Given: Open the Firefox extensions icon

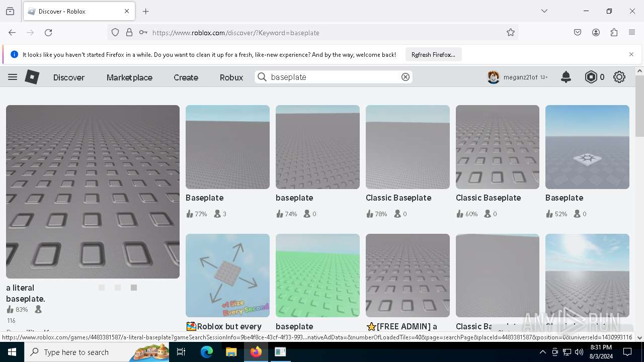Looking at the screenshot, I should 614,33.
